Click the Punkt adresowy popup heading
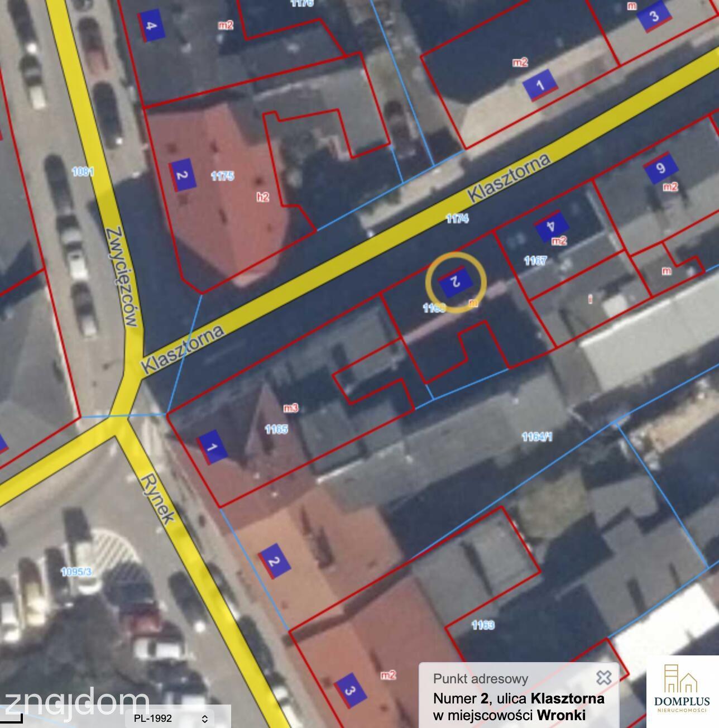The height and width of the screenshot is (728, 719). coord(481,679)
